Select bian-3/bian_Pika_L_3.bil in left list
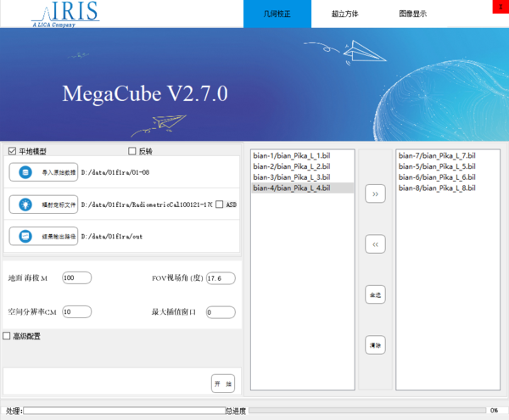 [x=303, y=176]
